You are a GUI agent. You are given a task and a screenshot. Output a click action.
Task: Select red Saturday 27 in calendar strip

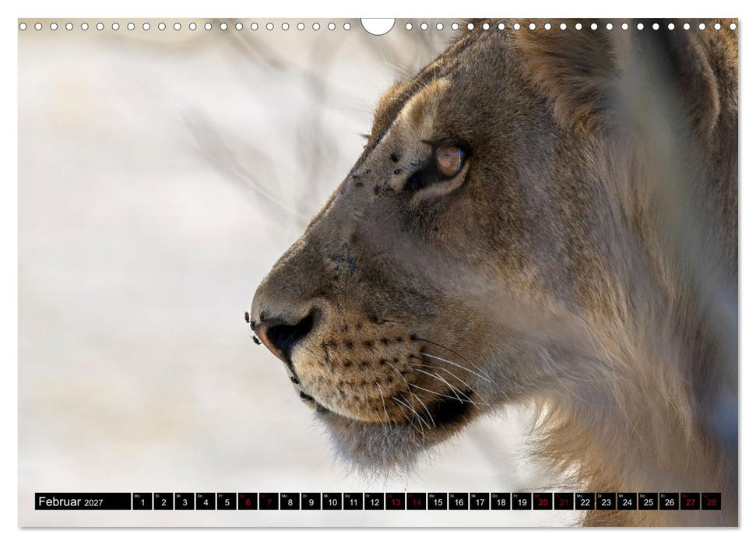[x=691, y=501]
